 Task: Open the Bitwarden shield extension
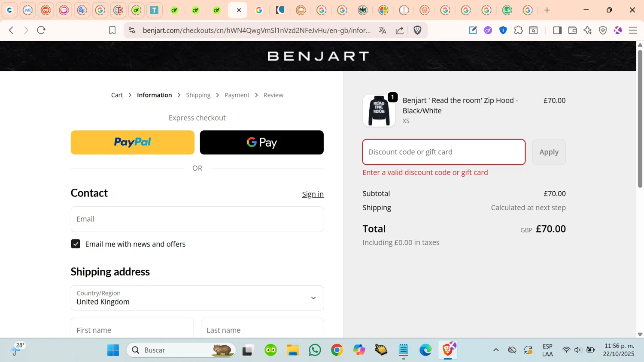[x=503, y=30]
